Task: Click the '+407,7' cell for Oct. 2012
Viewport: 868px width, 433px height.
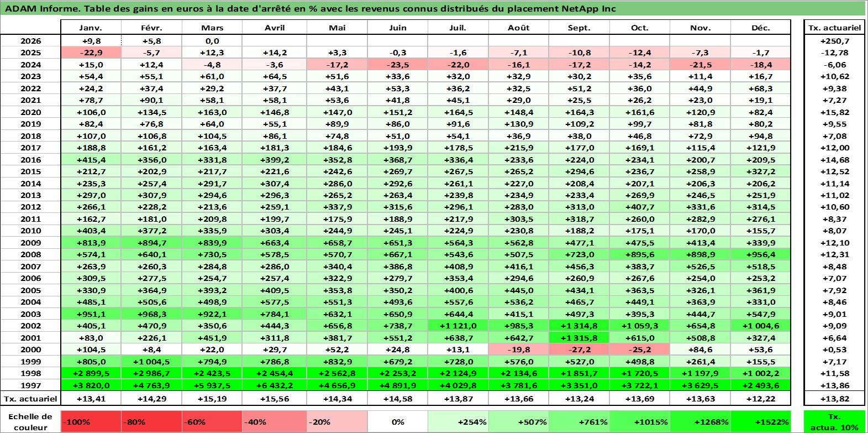Action: [x=640, y=207]
